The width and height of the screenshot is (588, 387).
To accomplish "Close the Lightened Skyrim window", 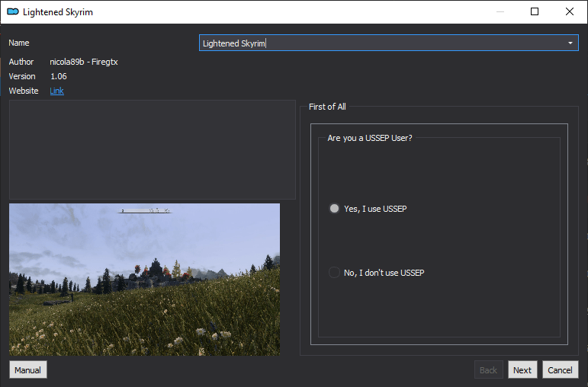I will pos(569,11).
